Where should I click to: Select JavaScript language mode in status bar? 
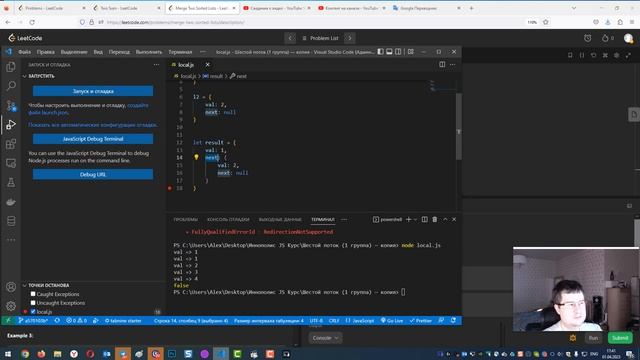coord(360,320)
